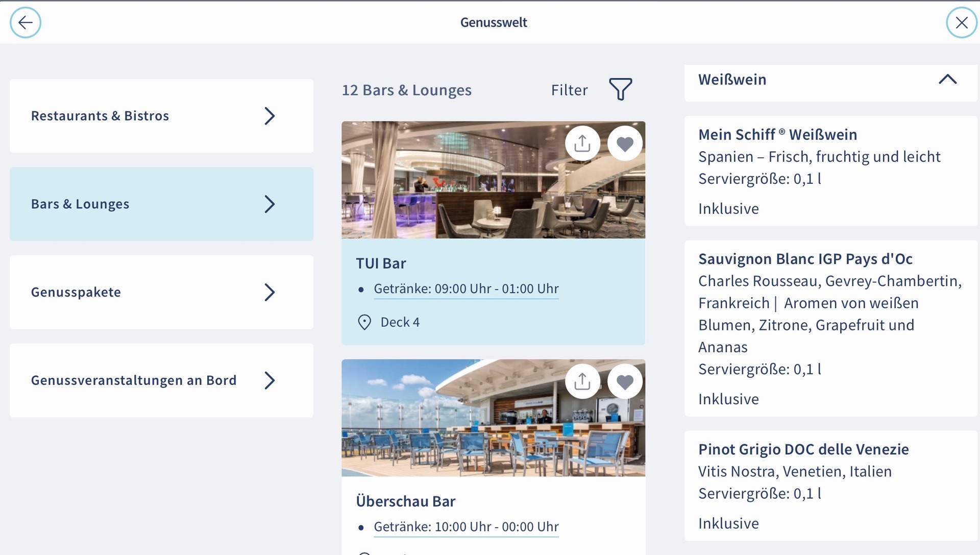Click the Deck 4 location pin icon

point(364,322)
